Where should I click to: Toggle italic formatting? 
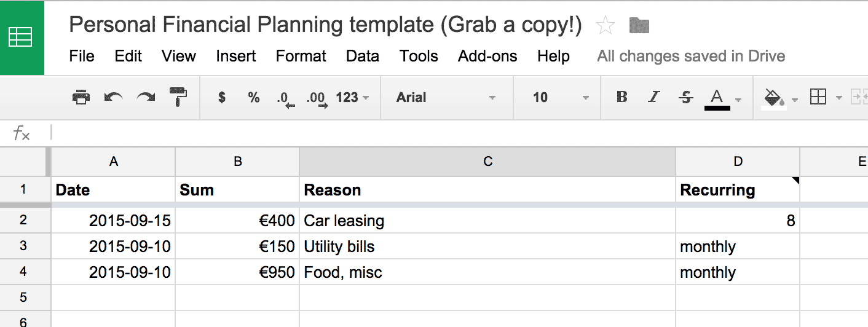[654, 97]
